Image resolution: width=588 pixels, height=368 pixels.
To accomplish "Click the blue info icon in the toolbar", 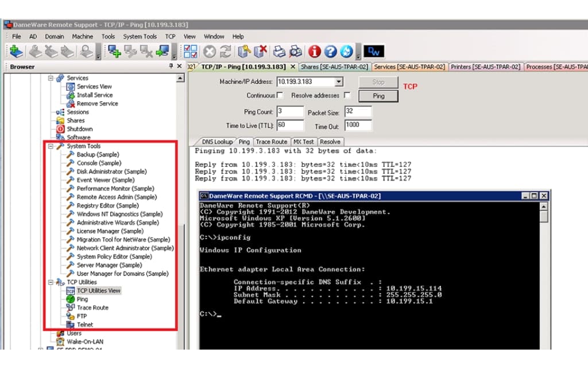I will pos(314,51).
